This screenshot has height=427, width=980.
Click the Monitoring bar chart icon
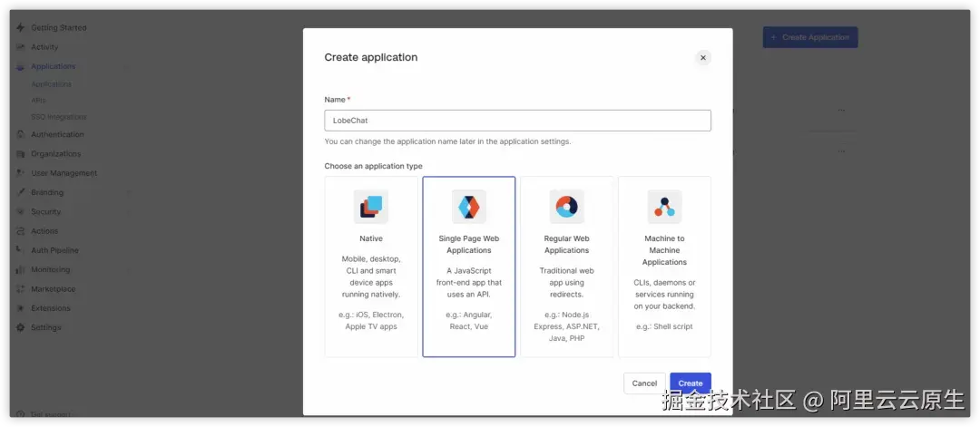point(21,269)
